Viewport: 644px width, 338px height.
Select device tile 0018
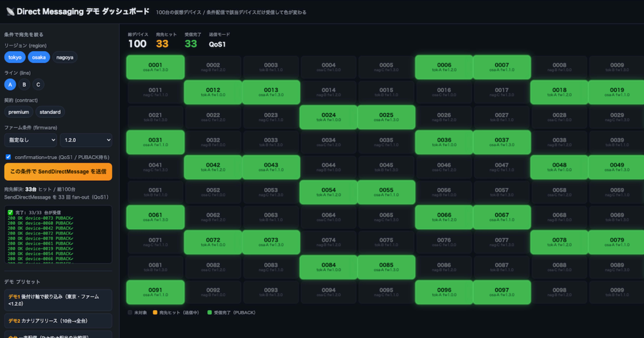559,92
